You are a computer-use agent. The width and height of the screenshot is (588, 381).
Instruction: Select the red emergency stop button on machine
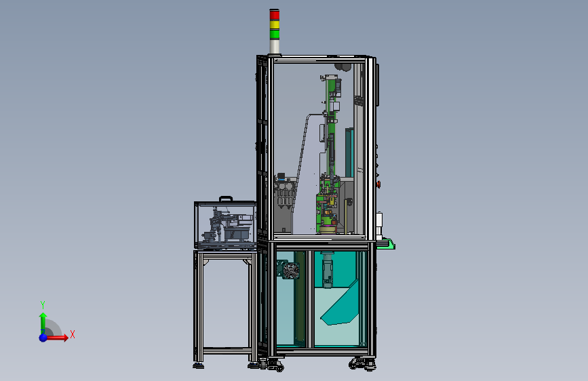pos(378,184)
